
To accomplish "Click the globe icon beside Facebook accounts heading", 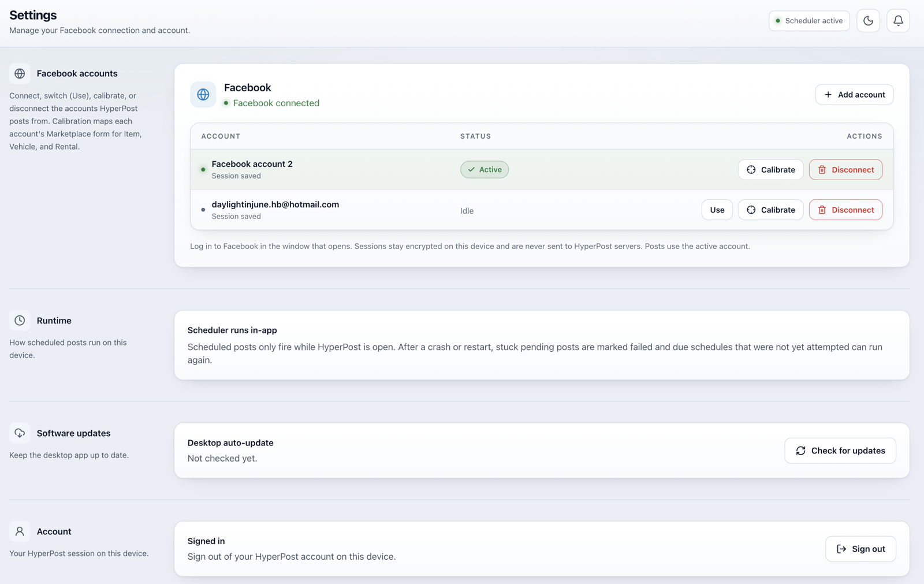I will point(20,74).
